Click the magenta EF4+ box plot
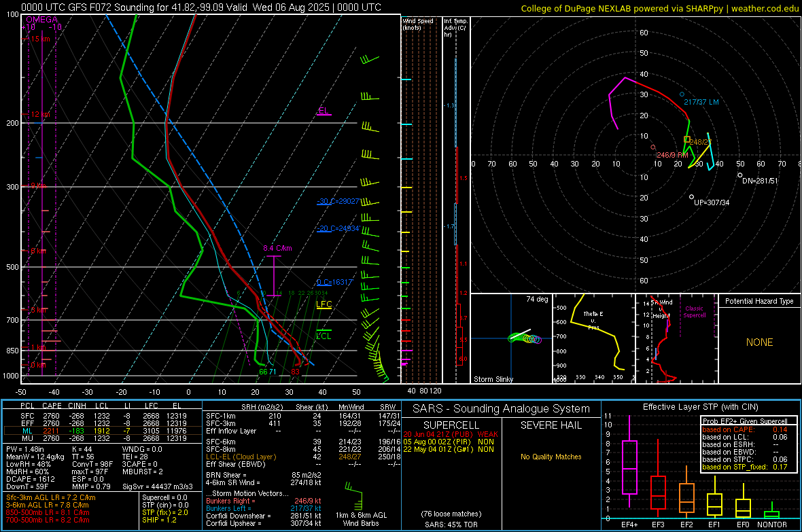 coord(629,463)
